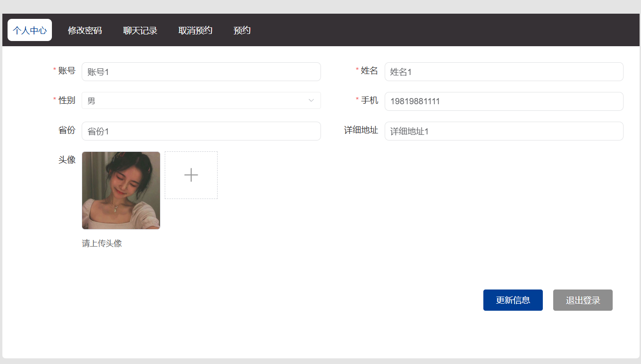Click the uploaded avatar photo thumbnail
The height and width of the screenshot is (364, 641).
point(121,190)
